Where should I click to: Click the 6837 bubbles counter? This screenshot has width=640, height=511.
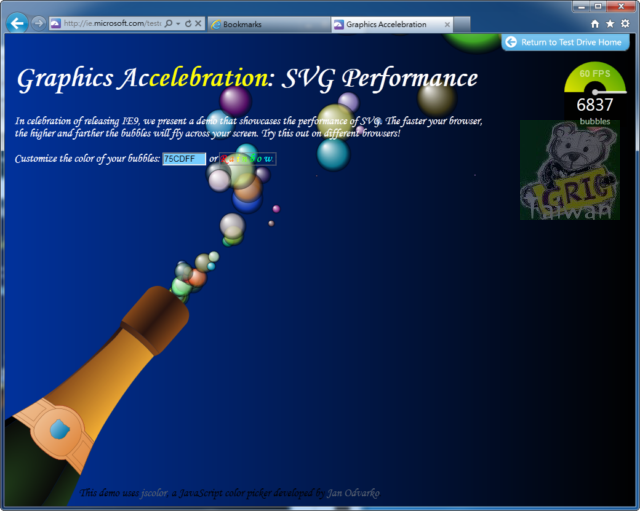tap(595, 105)
